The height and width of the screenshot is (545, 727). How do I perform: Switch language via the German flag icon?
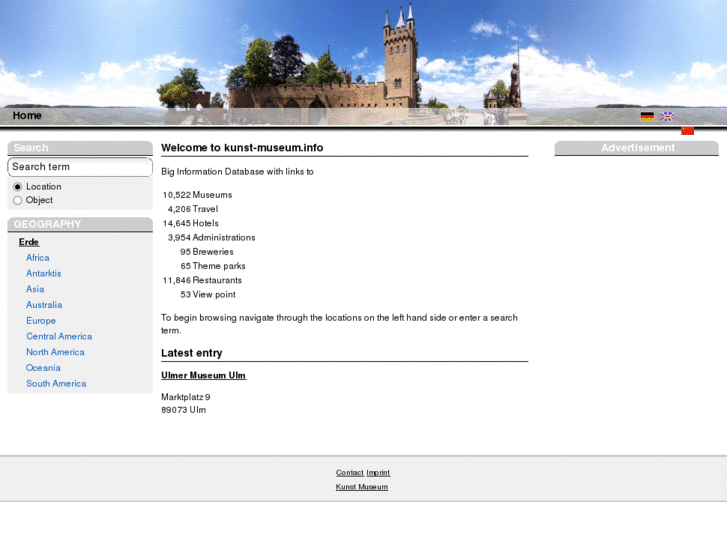click(647, 116)
